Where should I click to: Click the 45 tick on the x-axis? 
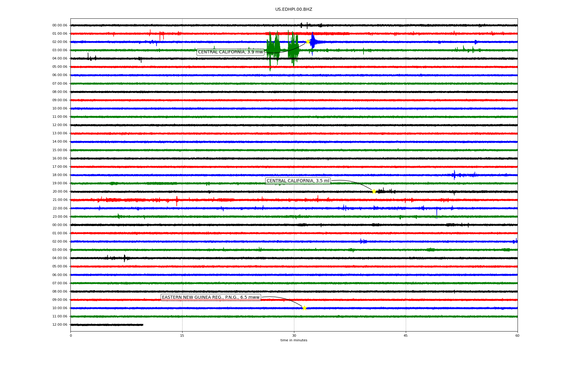[406, 335]
